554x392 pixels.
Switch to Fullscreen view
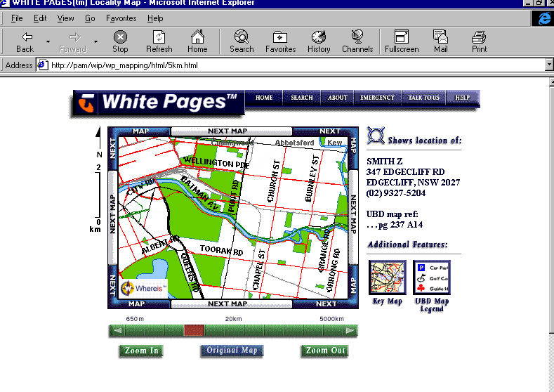[402, 41]
